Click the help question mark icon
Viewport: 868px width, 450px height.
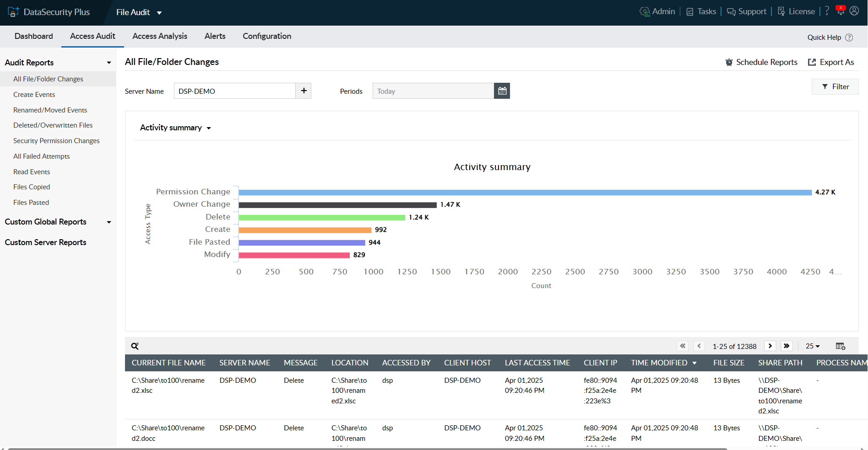tap(827, 11)
